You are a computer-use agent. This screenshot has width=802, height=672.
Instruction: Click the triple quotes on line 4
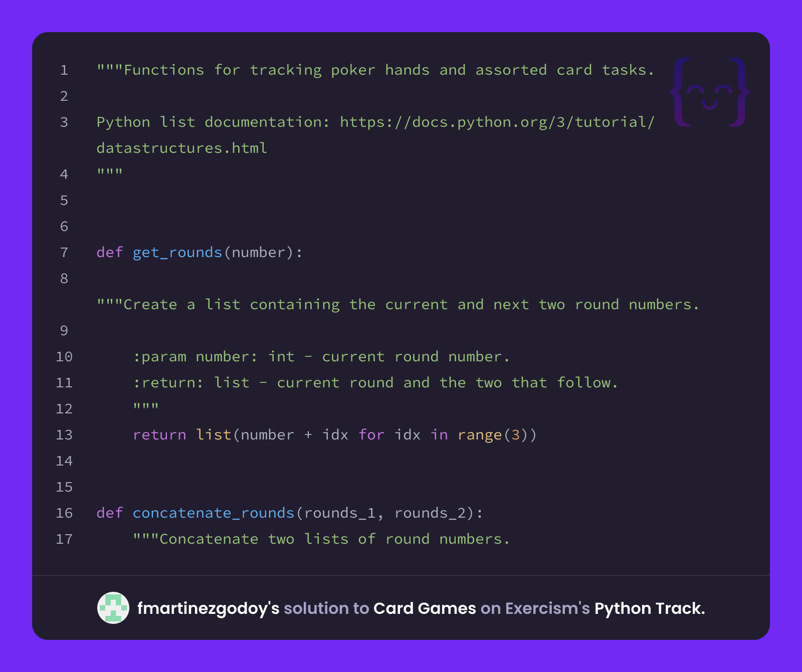tap(110, 172)
